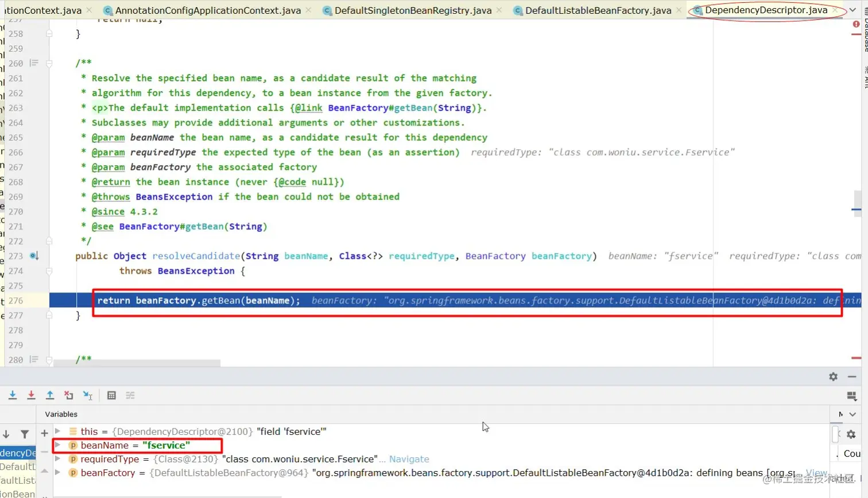The height and width of the screenshot is (498, 868).
Task: Click the '@since 4.3.2' comment line
Action: click(125, 212)
